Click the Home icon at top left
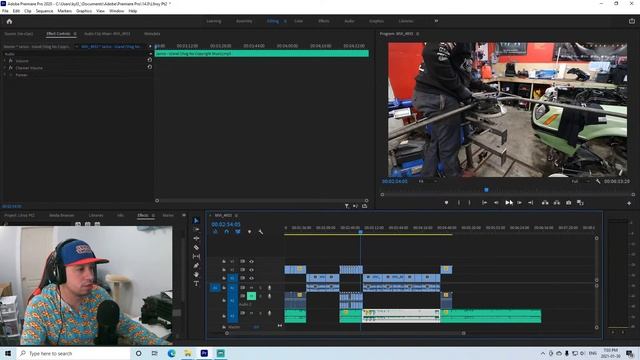 9,21
